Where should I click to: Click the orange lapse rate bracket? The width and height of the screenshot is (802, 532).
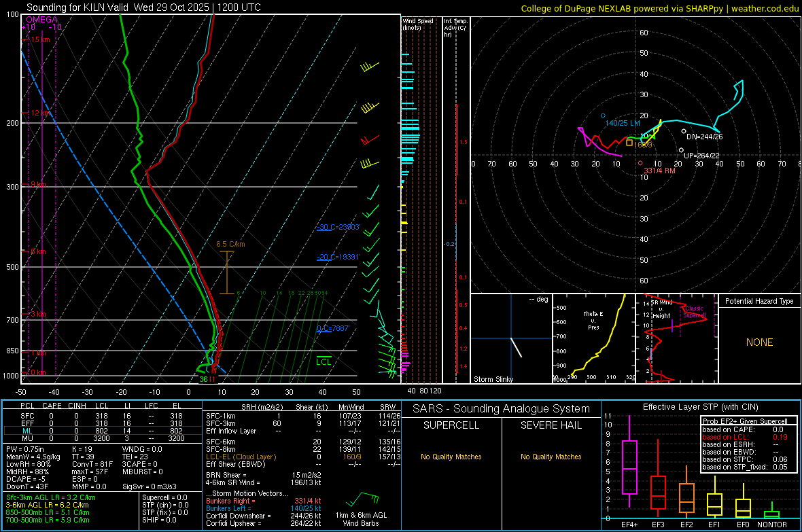pos(226,272)
